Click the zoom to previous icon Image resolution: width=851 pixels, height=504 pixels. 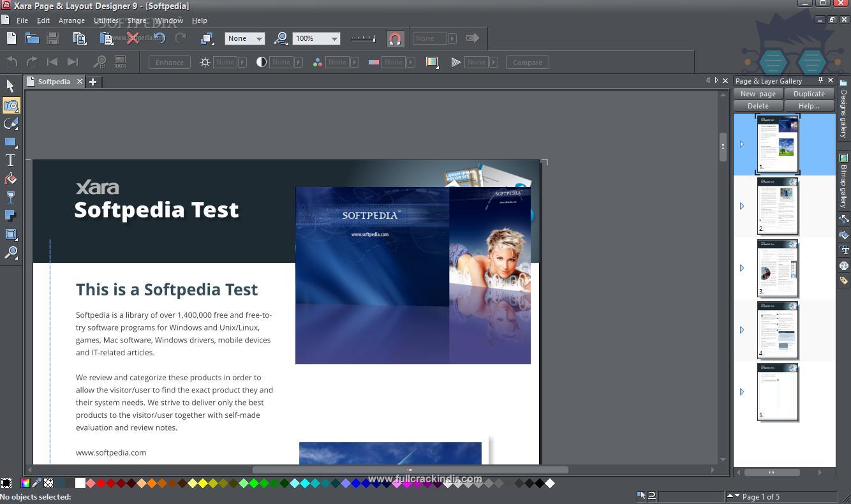click(281, 38)
